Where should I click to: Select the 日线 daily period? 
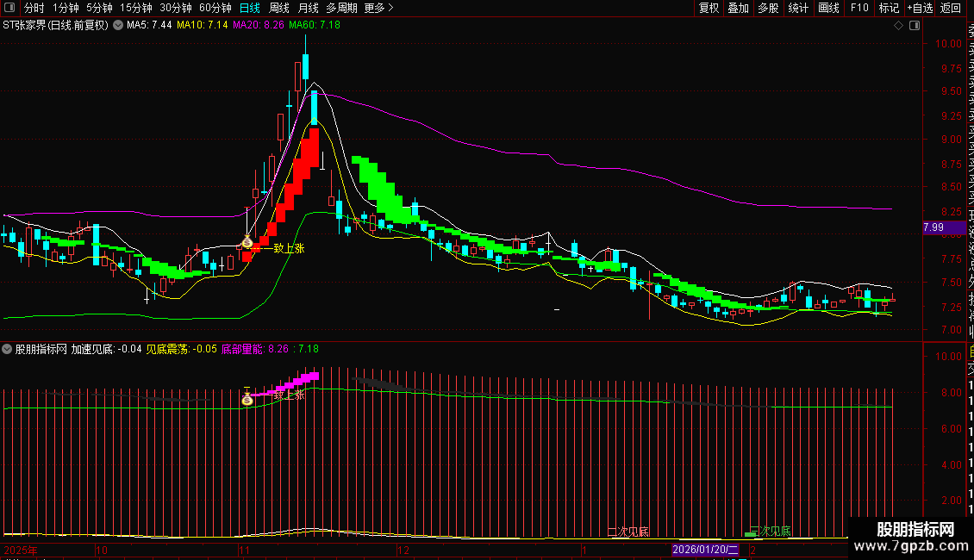(x=250, y=8)
